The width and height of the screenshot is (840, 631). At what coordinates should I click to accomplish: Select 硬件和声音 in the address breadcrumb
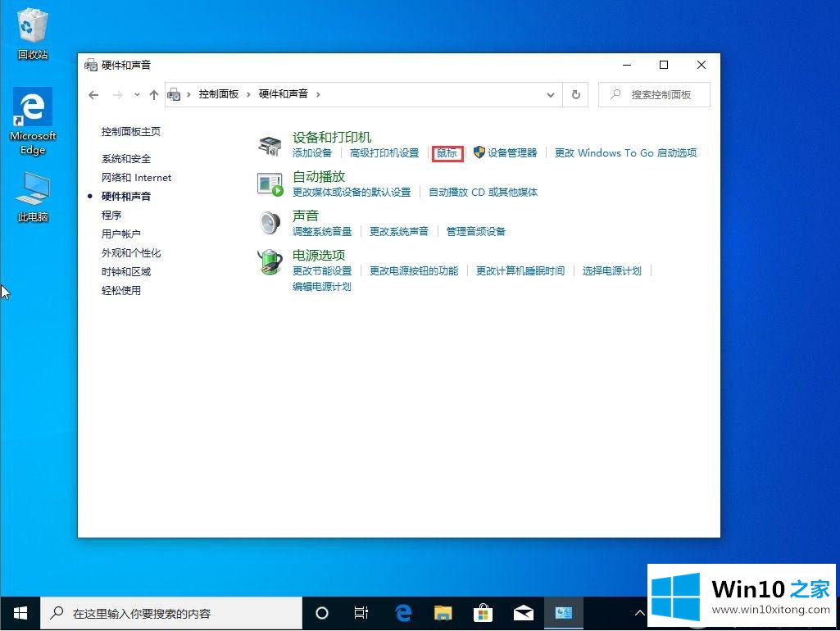[x=284, y=94]
